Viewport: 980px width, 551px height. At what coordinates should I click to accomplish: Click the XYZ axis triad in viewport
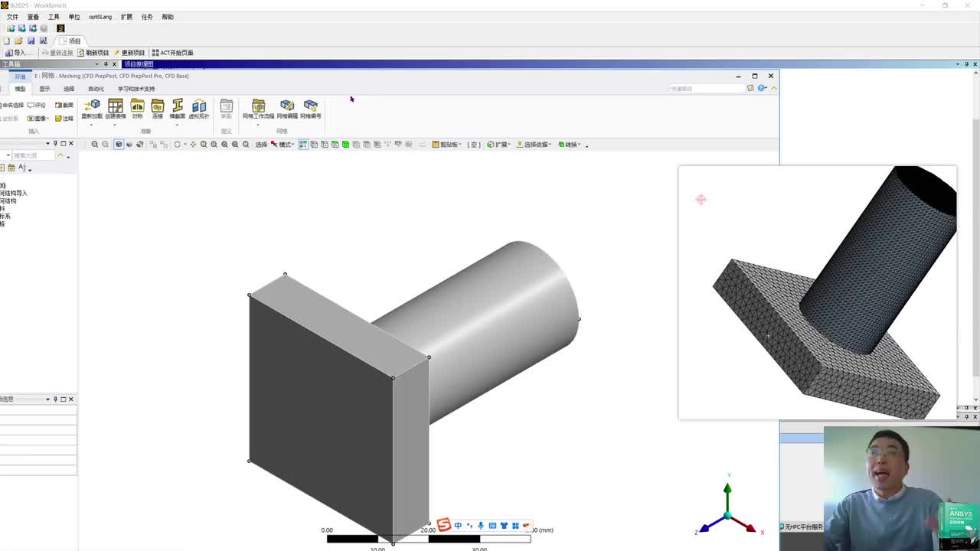click(727, 507)
